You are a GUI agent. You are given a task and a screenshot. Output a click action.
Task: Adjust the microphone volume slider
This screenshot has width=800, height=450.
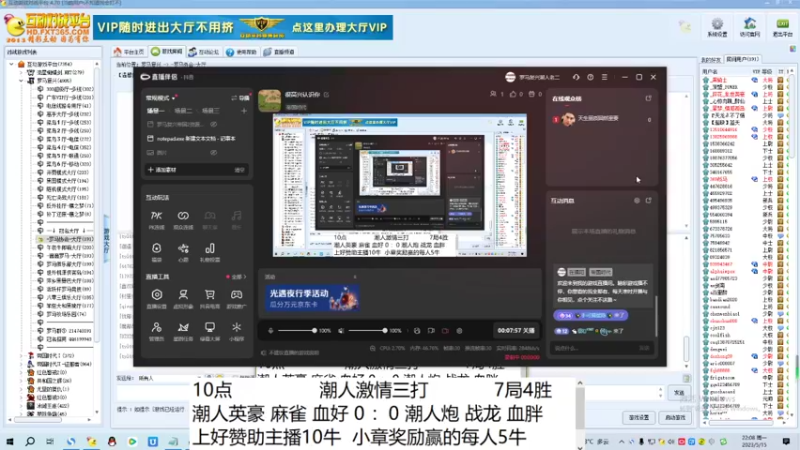pos(296,331)
